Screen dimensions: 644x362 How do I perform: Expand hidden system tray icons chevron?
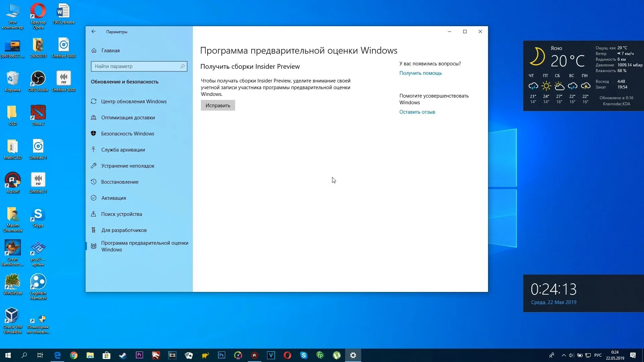point(563,355)
